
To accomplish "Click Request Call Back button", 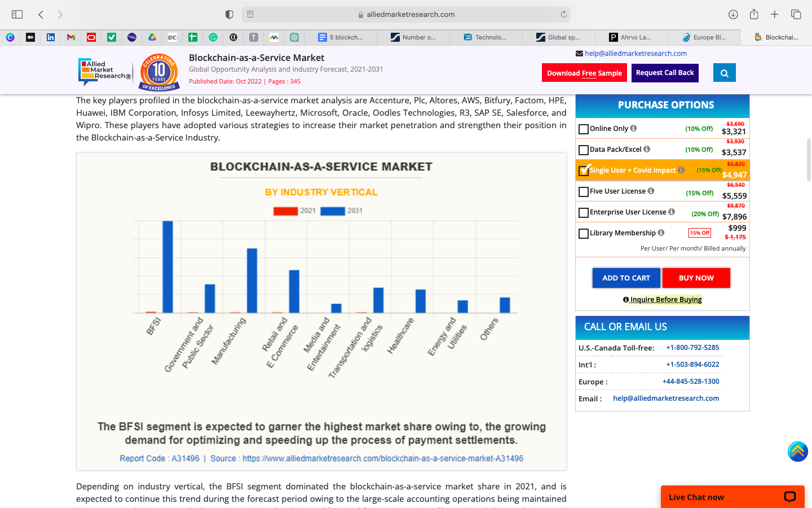I will [x=665, y=73].
